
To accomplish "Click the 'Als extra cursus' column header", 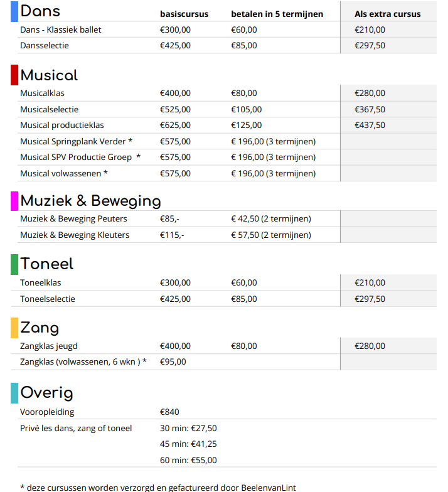I will point(387,14).
